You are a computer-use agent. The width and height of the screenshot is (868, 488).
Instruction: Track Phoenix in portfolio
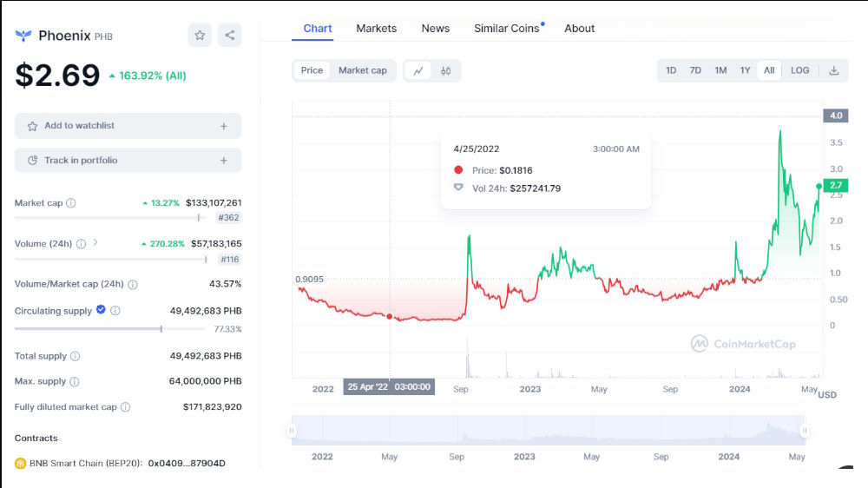pyautogui.click(x=128, y=160)
